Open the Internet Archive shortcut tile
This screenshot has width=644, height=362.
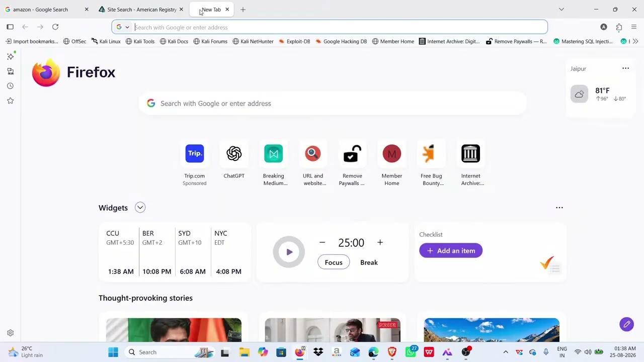point(471,163)
